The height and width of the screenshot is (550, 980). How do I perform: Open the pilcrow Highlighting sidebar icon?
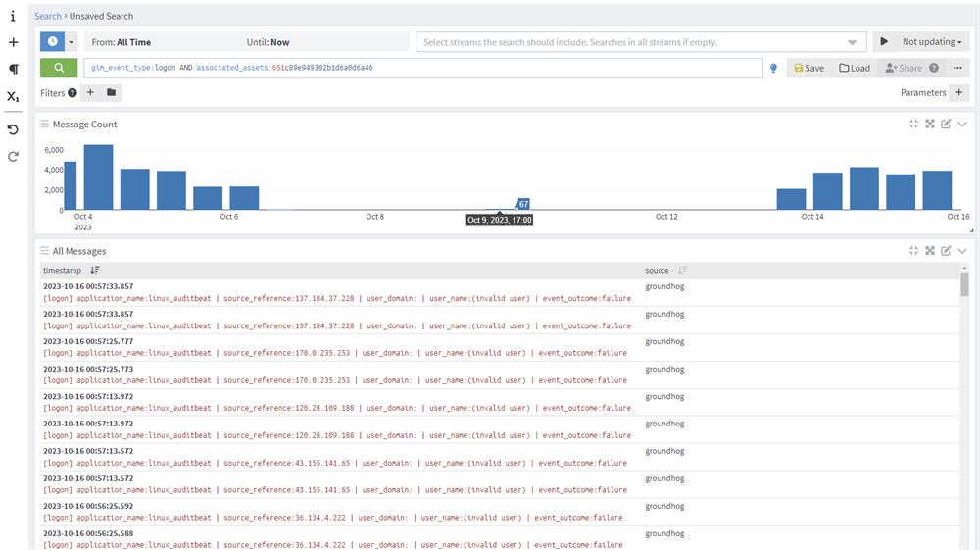(x=13, y=70)
